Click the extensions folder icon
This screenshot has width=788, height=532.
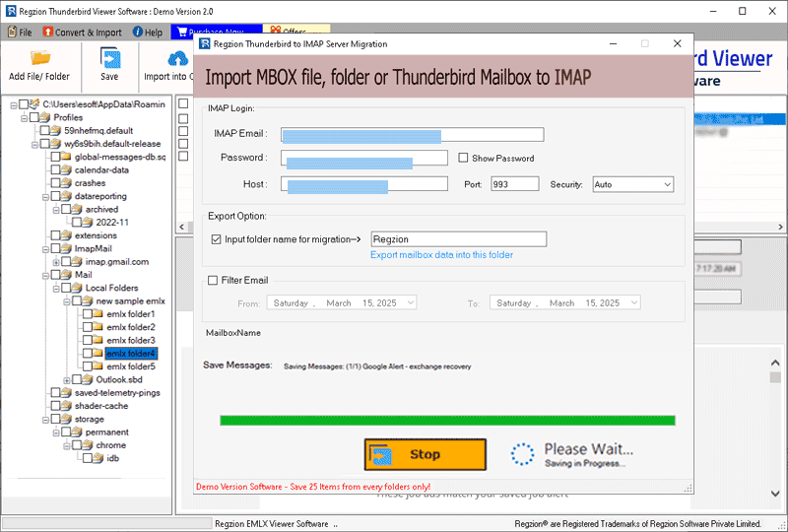click(66, 234)
